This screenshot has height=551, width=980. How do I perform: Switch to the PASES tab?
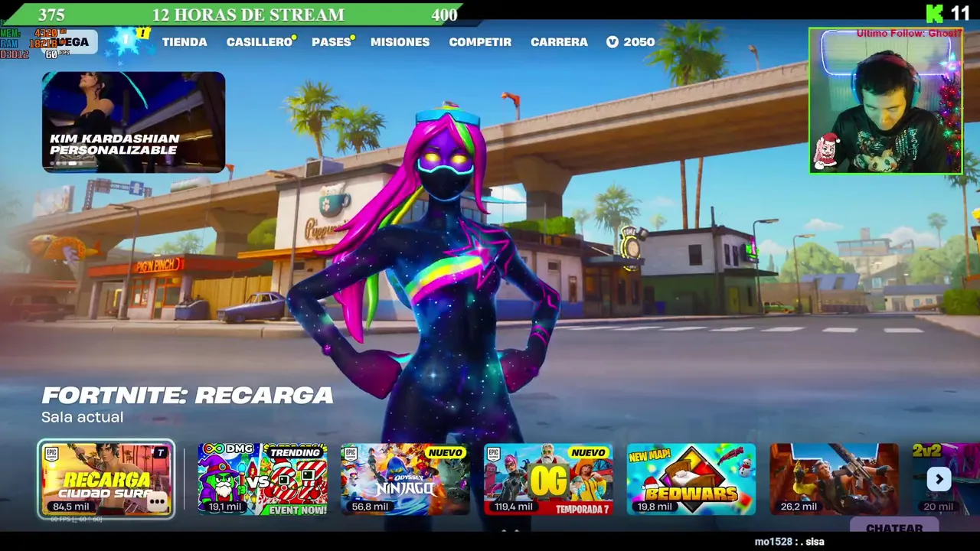click(x=332, y=42)
